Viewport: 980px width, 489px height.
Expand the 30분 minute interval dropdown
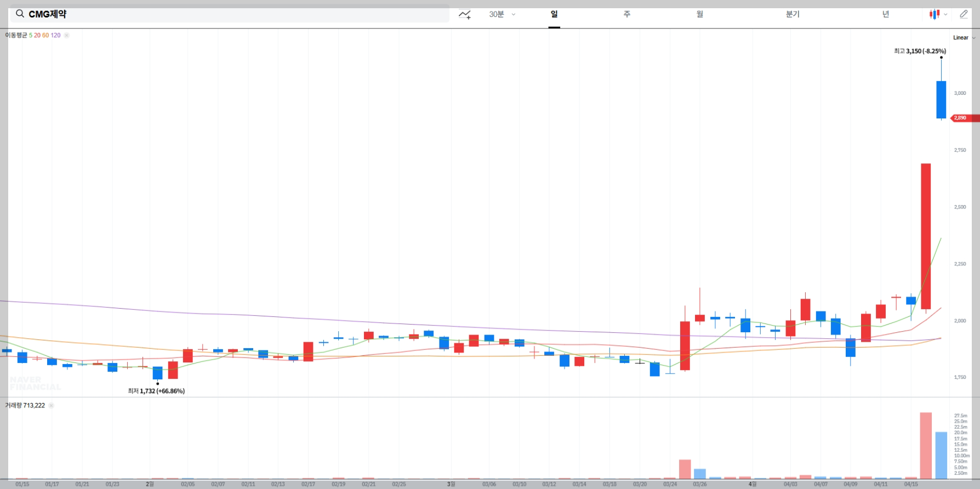pos(502,14)
